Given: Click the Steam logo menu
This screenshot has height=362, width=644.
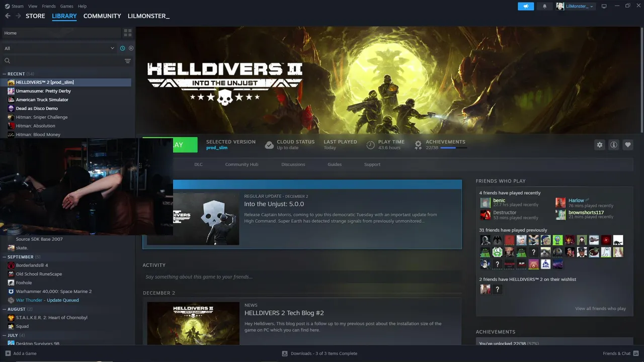Looking at the screenshot, I should click(x=14, y=6).
